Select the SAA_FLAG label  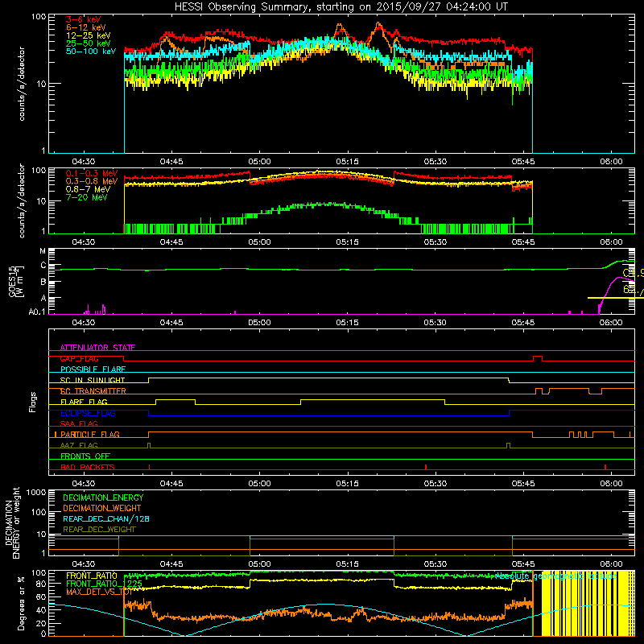[79, 423]
